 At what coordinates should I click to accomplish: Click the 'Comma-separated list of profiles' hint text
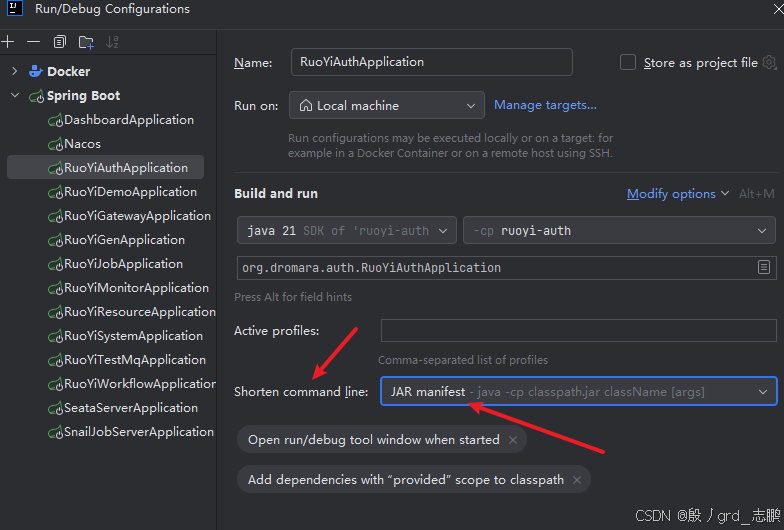coord(463,360)
